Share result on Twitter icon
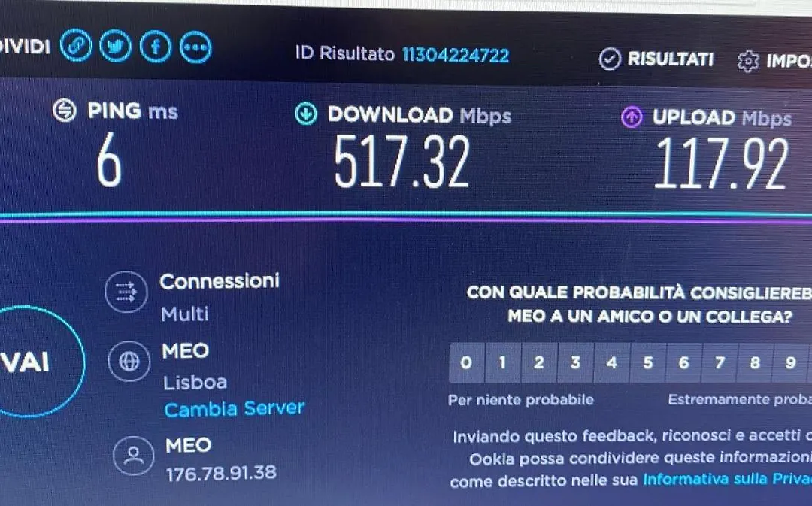This screenshot has width=812, height=506. click(116, 46)
